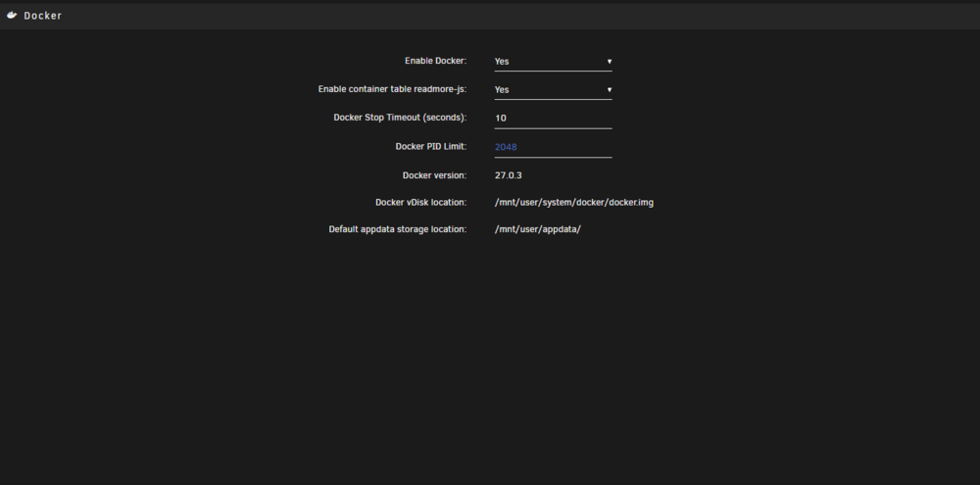
Task: Click the vDisk path /mnt/user/system/docker/docker.img
Action: (573, 203)
